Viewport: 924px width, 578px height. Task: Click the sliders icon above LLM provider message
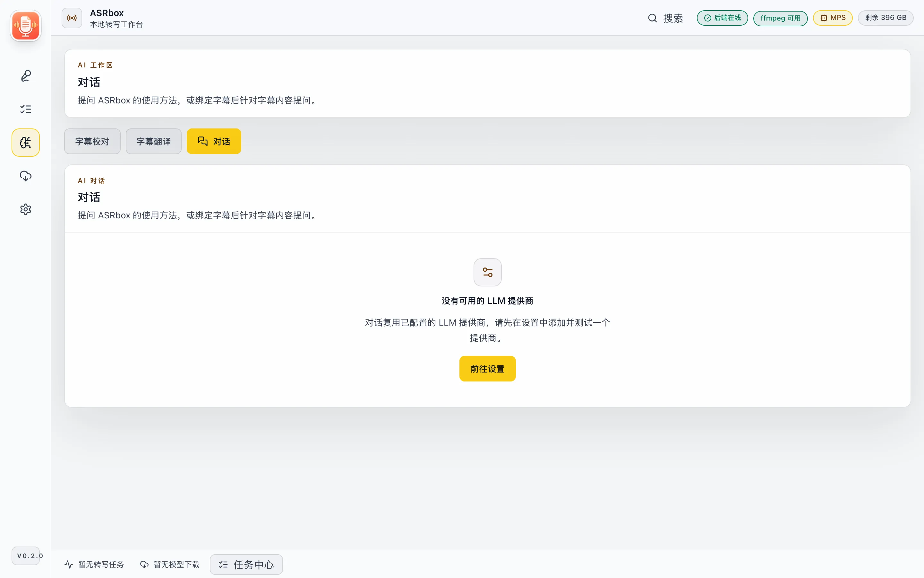(488, 272)
